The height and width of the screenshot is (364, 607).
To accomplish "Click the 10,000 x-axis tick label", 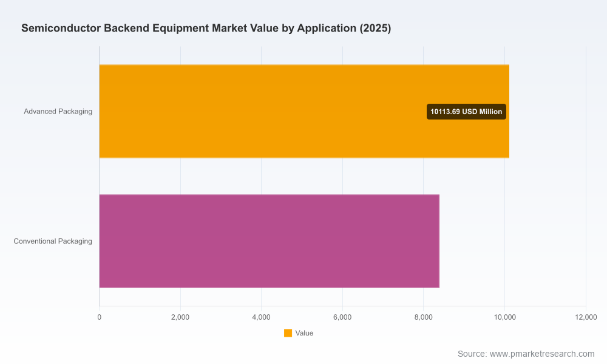I will pos(505,317).
